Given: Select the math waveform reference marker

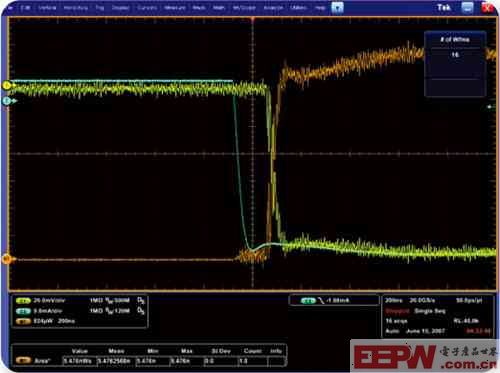Looking at the screenshot, I should point(6,259).
